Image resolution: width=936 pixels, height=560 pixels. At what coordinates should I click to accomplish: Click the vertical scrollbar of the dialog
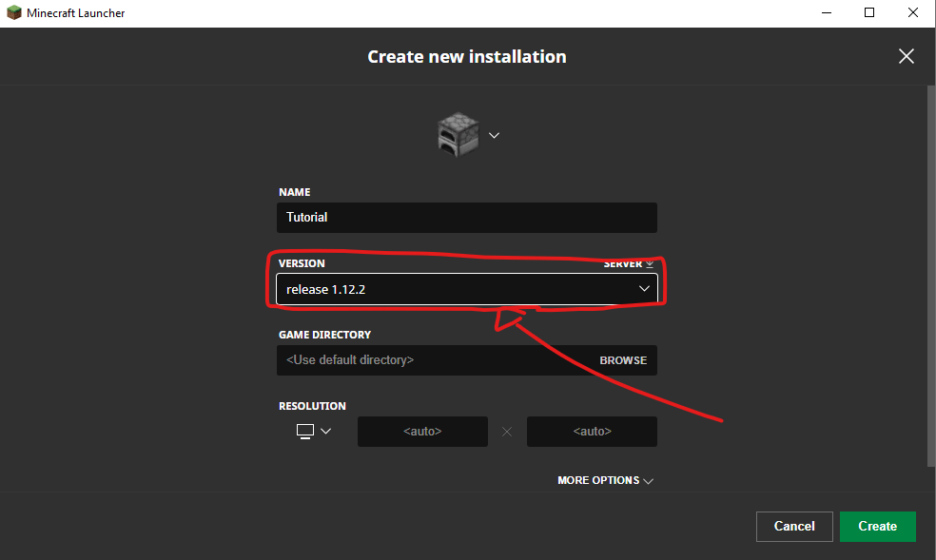tap(930, 276)
